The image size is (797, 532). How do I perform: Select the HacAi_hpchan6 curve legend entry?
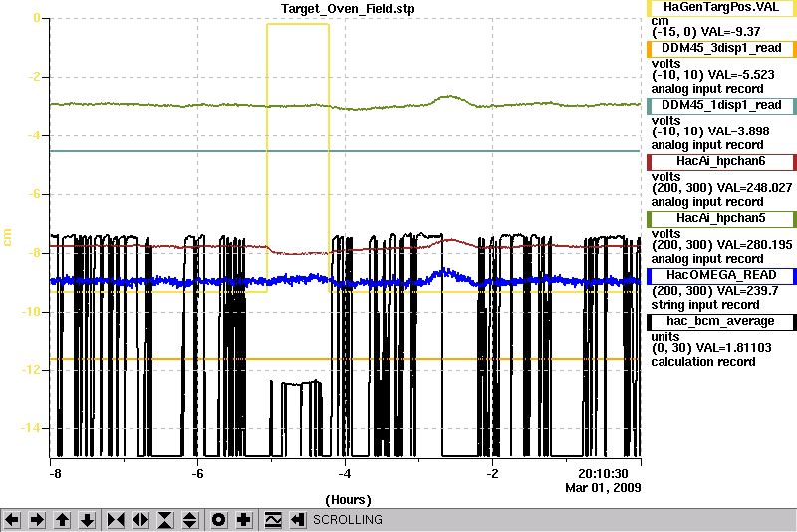(721, 162)
